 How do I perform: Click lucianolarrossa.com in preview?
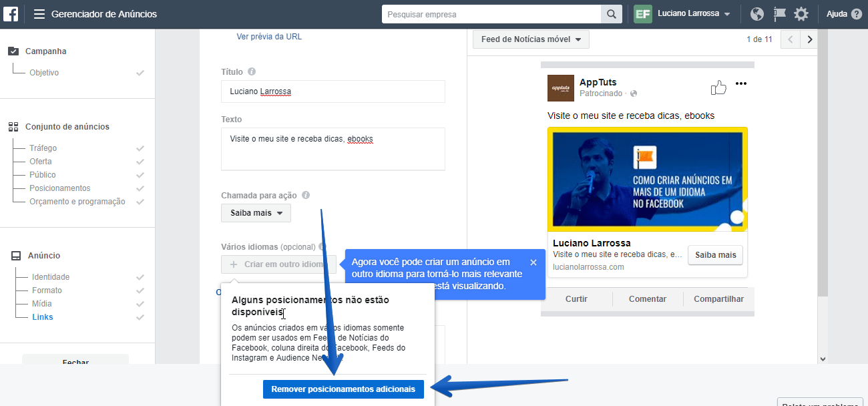click(589, 267)
